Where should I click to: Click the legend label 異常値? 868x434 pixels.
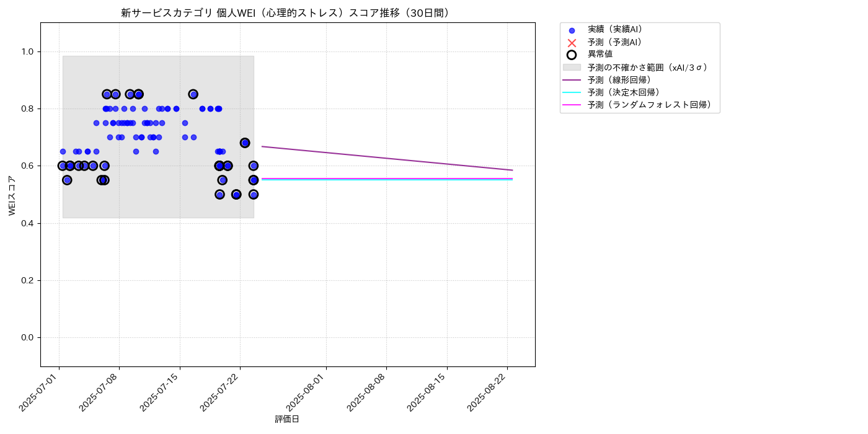point(600,55)
